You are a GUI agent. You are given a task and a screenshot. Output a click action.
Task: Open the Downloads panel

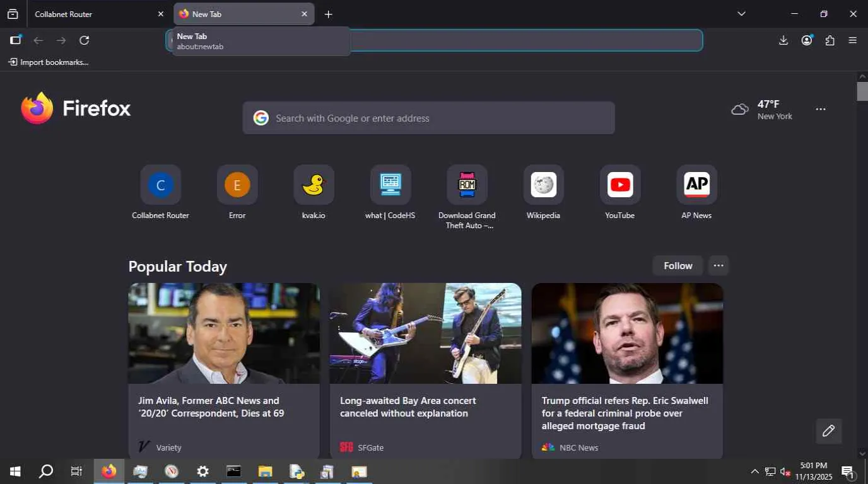point(783,40)
